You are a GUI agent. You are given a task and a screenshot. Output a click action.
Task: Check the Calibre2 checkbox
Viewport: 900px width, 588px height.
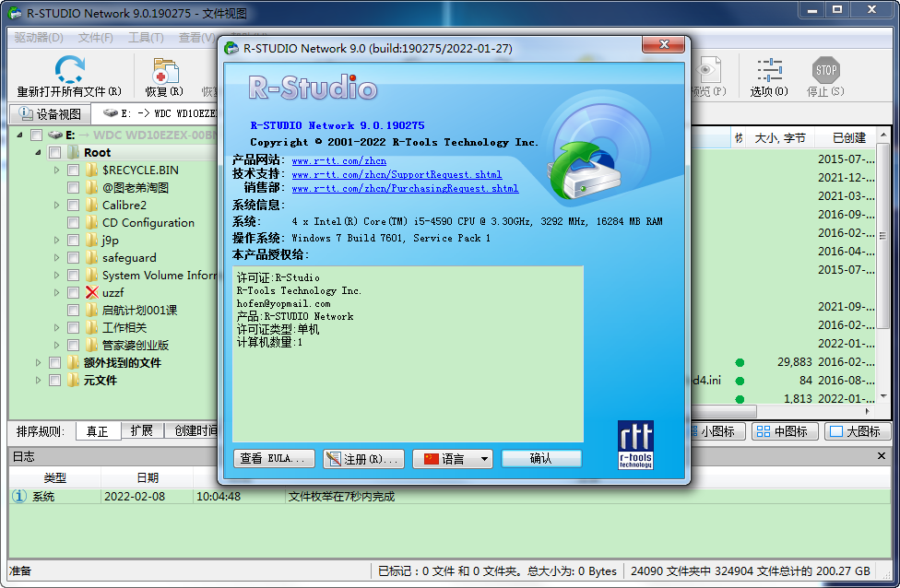73,206
